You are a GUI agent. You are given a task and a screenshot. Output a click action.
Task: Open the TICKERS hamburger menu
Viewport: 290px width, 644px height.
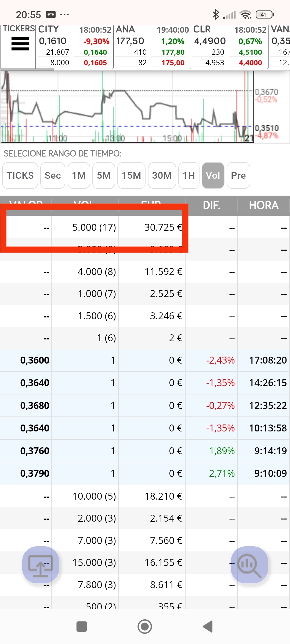pyautogui.click(x=20, y=44)
